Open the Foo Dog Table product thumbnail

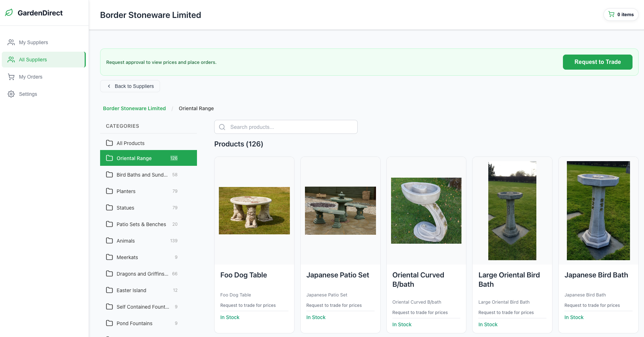[254, 211]
